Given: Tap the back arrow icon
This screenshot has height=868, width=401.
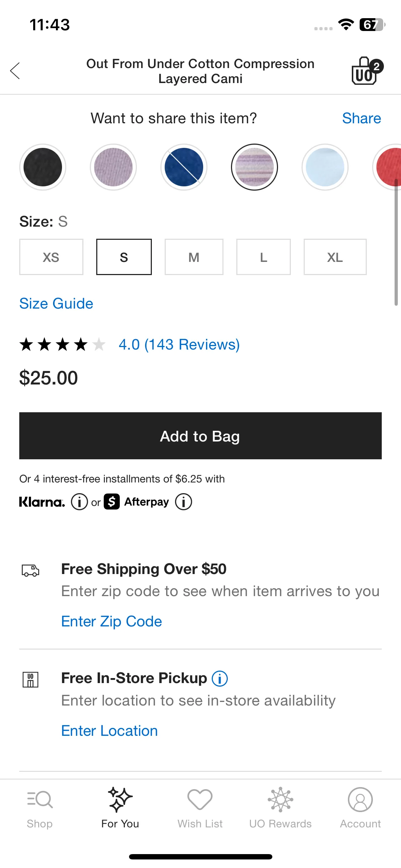Looking at the screenshot, I should click(15, 71).
